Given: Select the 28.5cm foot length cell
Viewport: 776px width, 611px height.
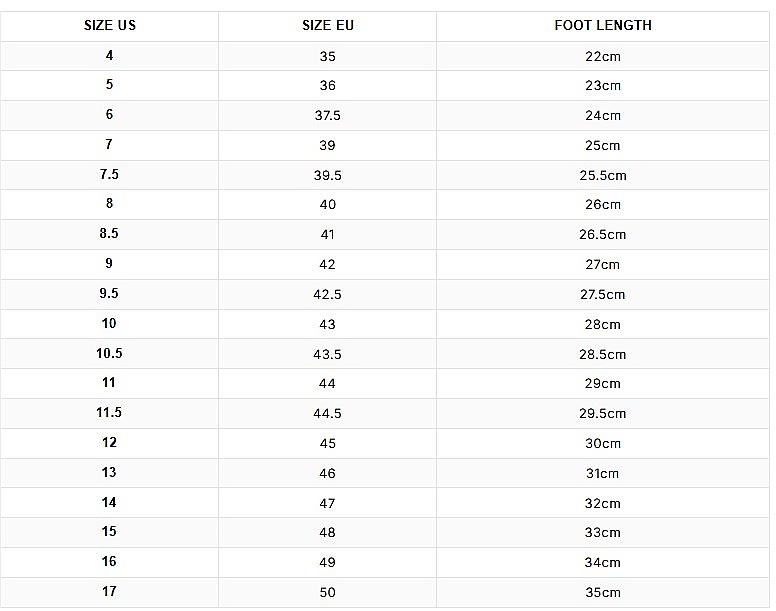Looking at the screenshot, I should (x=603, y=354).
